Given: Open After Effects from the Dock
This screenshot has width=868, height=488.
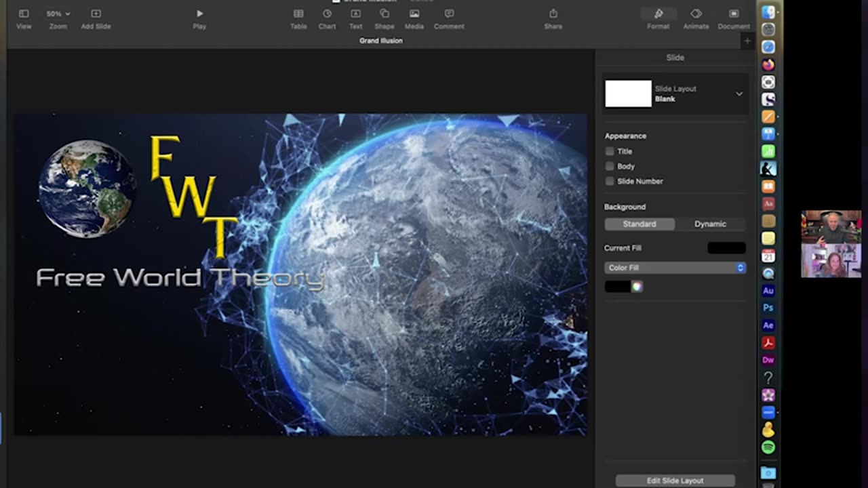Looking at the screenshot, I should coord(768,325).
